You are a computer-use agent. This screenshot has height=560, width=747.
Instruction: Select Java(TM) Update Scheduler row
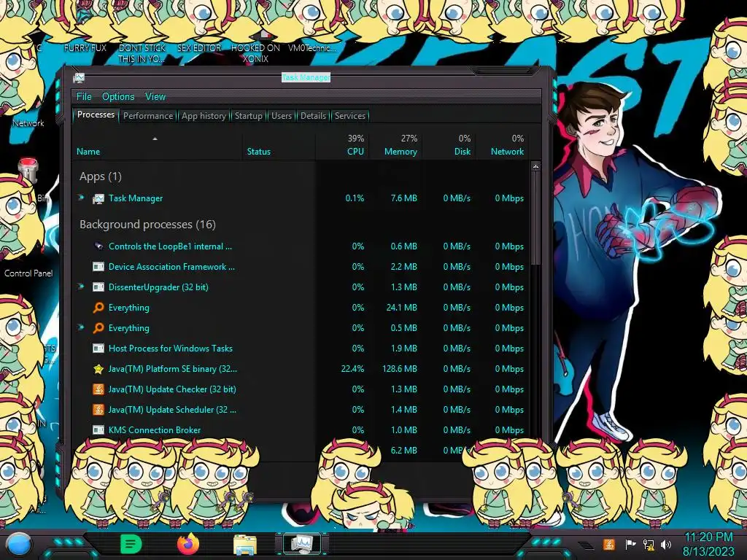tap(301, 410)
